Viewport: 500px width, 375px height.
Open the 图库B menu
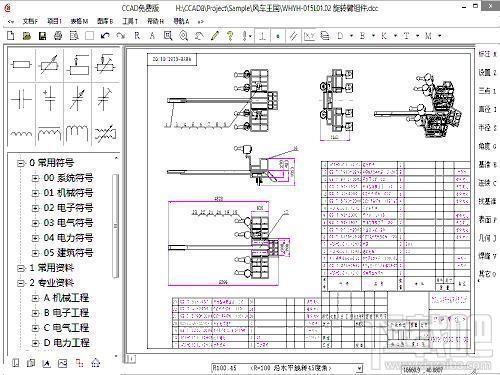coord(105,21)
